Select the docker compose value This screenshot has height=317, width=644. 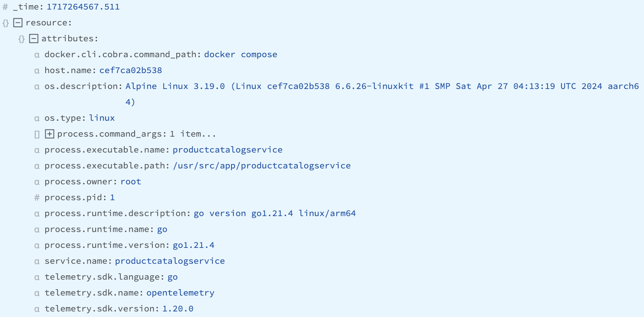coord(240,54)
